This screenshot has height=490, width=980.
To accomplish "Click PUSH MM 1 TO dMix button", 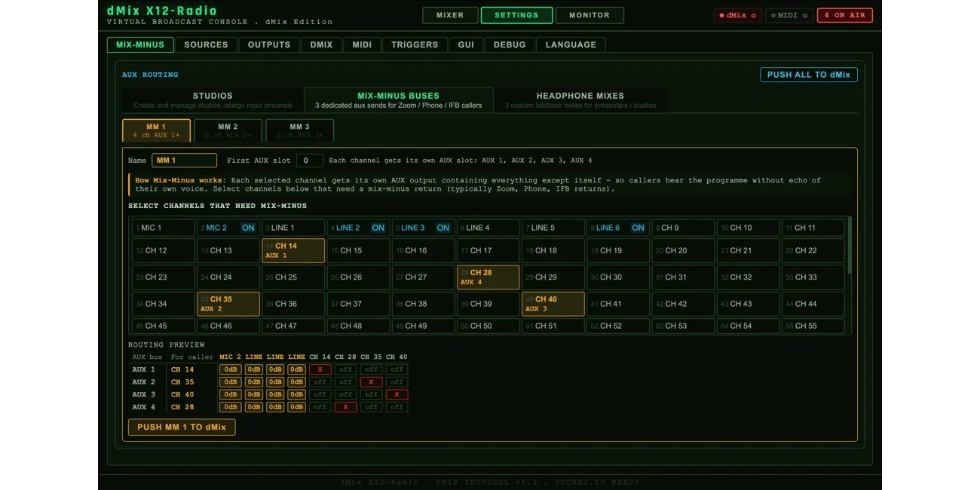I will click(x=182, y=427).
